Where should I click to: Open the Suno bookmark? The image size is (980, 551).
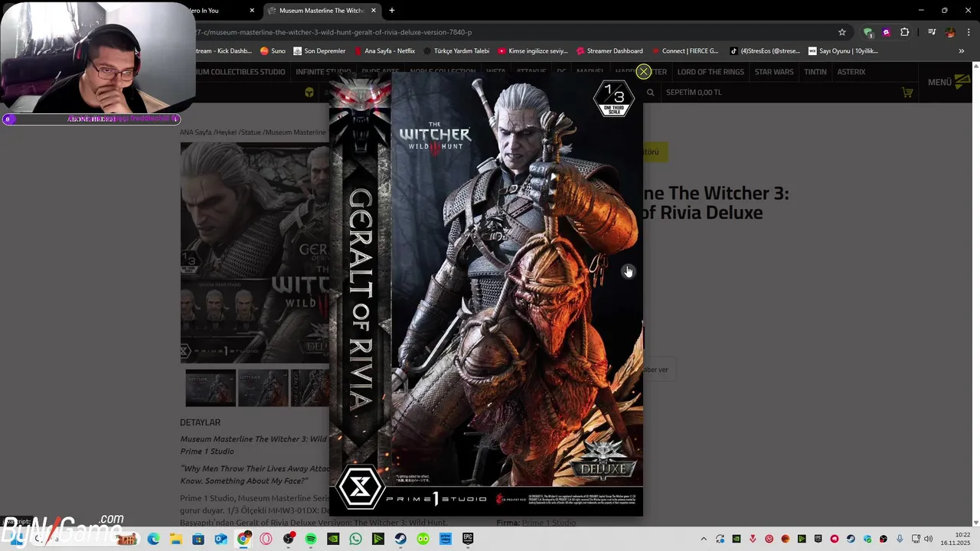(273, 51)
